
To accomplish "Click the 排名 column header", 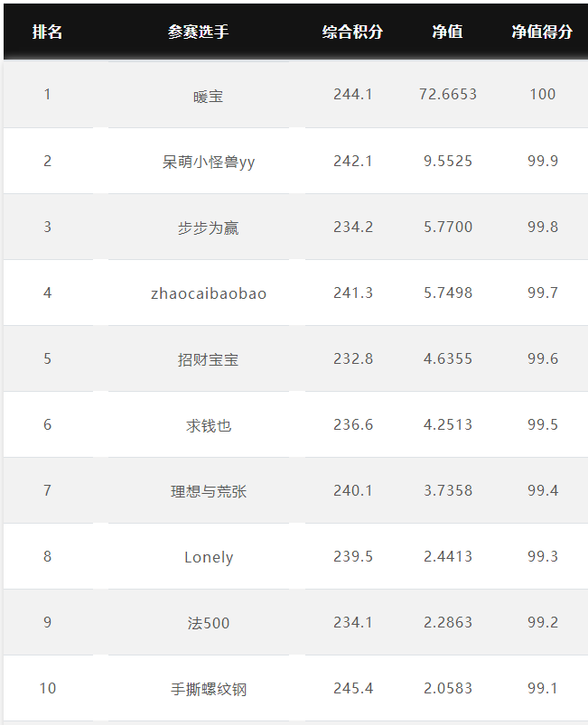I will point(47,32).
